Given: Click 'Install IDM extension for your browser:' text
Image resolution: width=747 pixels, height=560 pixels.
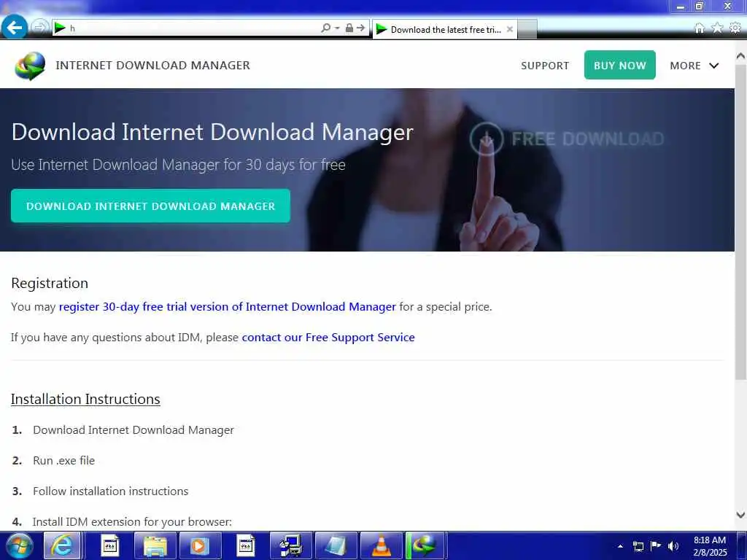Looking at the screenshot, I should (132, 522).
